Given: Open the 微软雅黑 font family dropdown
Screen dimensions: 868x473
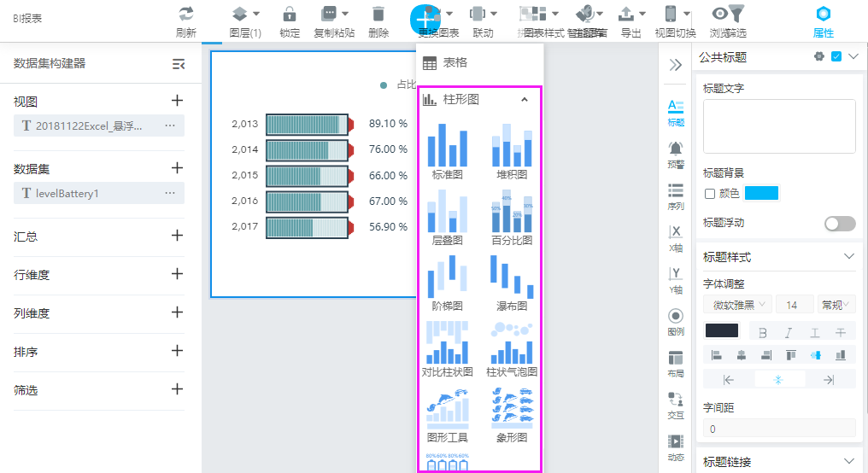Looking at the screenshot, I should [x=736, y=305].
